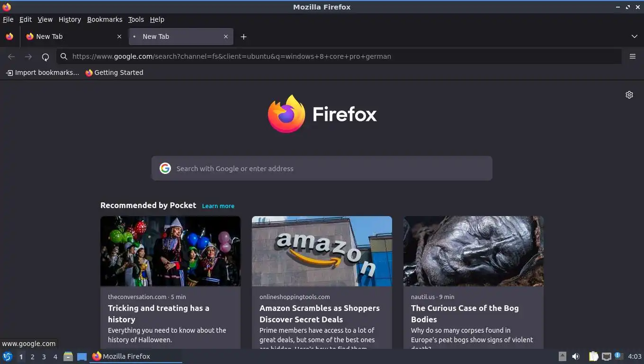
Task: Switch to workspace 3
Action: click(x=44, y=356)
